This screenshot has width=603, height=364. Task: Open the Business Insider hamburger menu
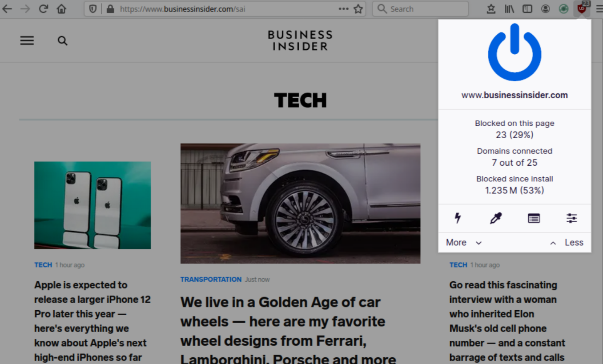point(27,41)
